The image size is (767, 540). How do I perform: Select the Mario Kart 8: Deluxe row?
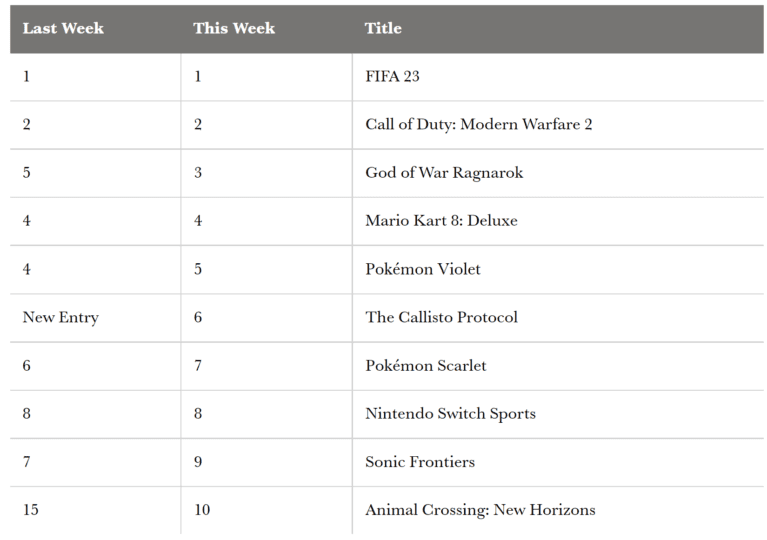386,221
